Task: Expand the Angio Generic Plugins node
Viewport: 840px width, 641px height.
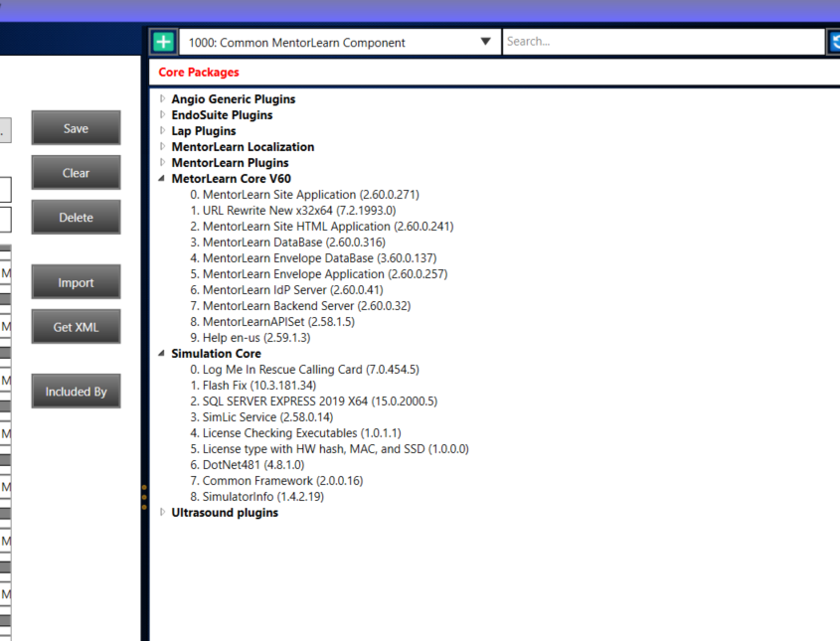Action: click(x=162, y=98)
